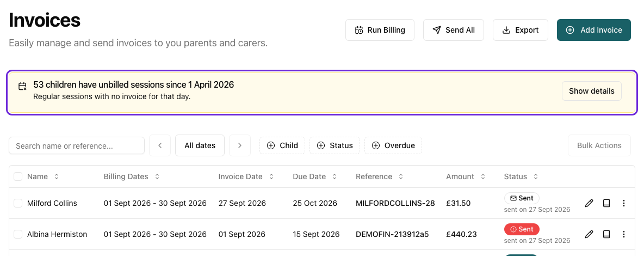Click the Invoices page heading
This screenshot has width=644, height=256.
45,20
